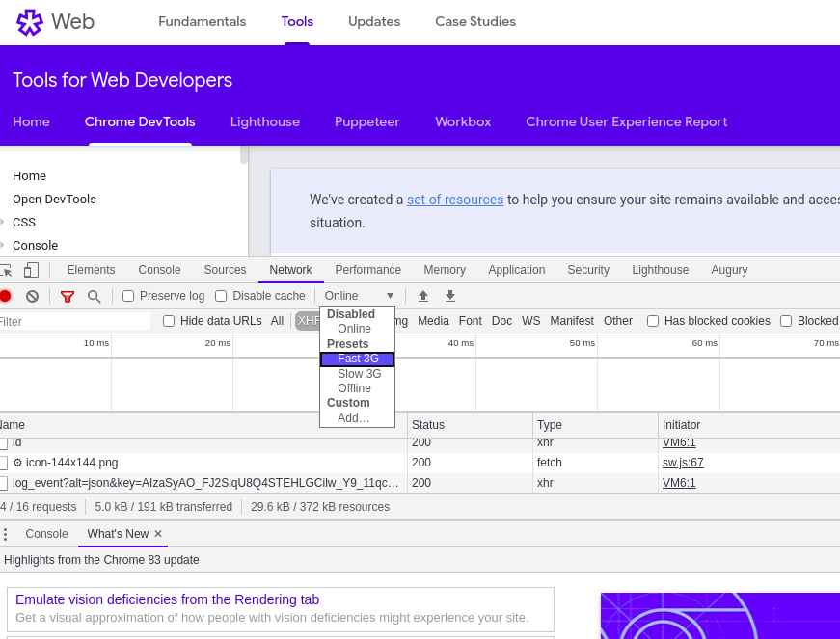Stop recording network log
Screen dimensions: 840x639
[x=5, y=296]
